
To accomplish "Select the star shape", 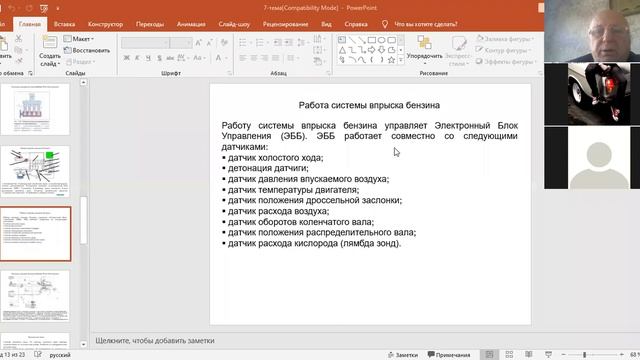I will click(x=391, y=60).
